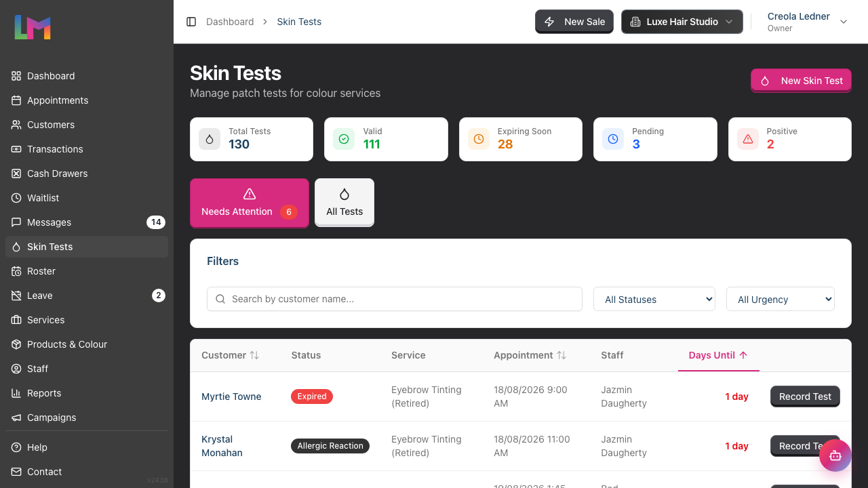Click the Messages speech bubble icon
Screen dimensions: 868x488
point(16,222)
